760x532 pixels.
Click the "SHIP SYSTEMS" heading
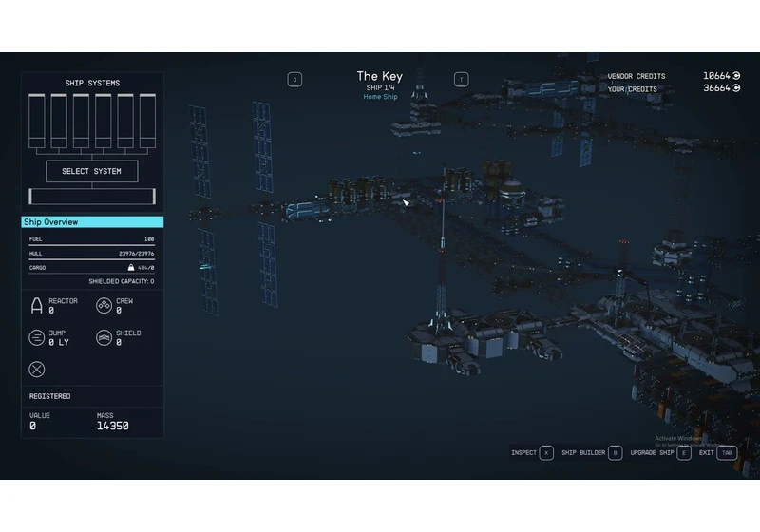point(92,84)
